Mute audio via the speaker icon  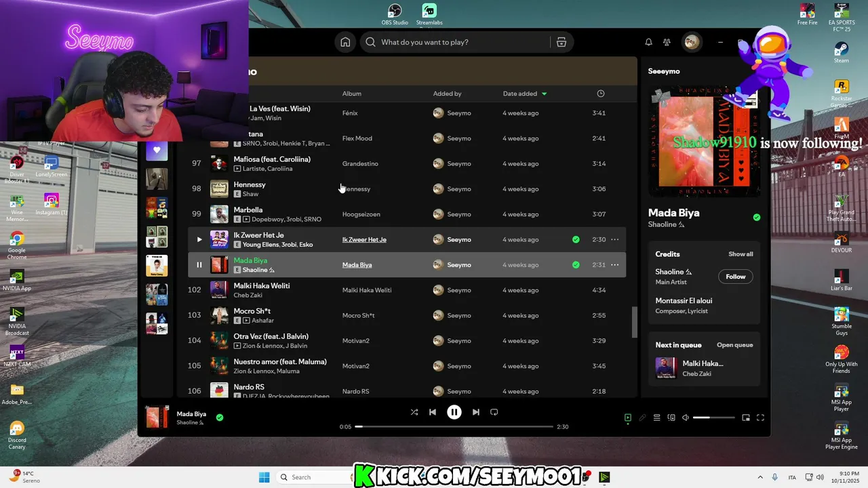pyautogui.click(x=686, y=418)
